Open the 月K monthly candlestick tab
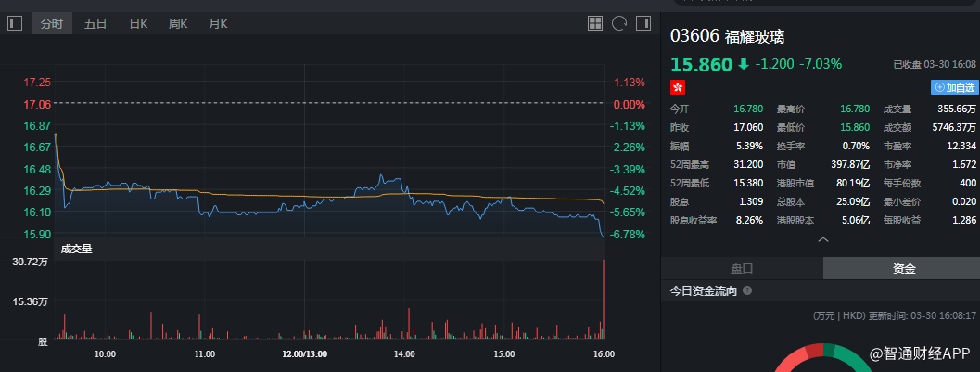Screen dimensions: 980x372 218,24
